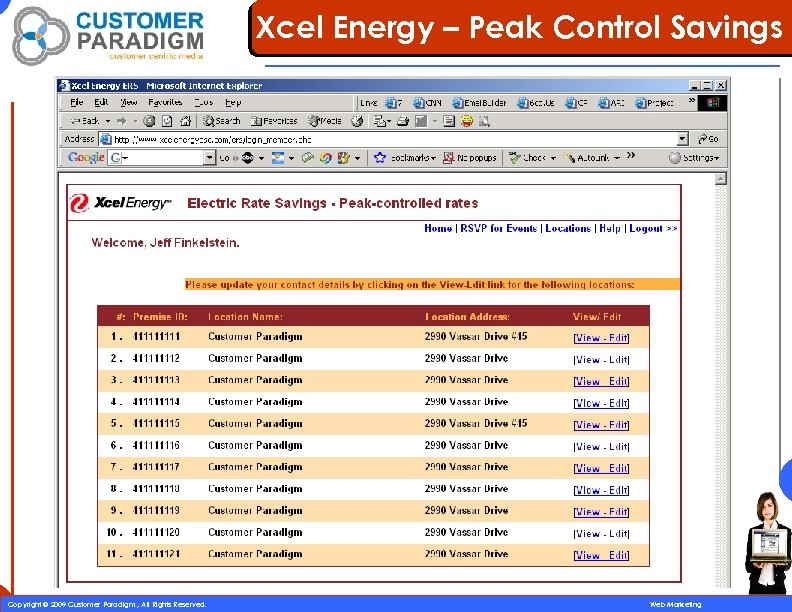
Task: Click the AutoLink button on Google toolbar
Action: click(x=587, y=158)
